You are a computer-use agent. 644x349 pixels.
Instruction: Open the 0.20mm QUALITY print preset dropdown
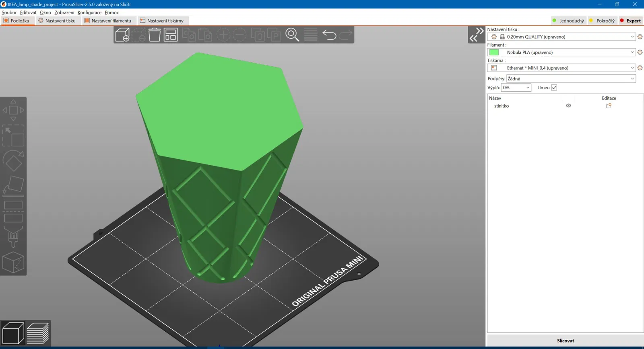[x=561, y=37]
